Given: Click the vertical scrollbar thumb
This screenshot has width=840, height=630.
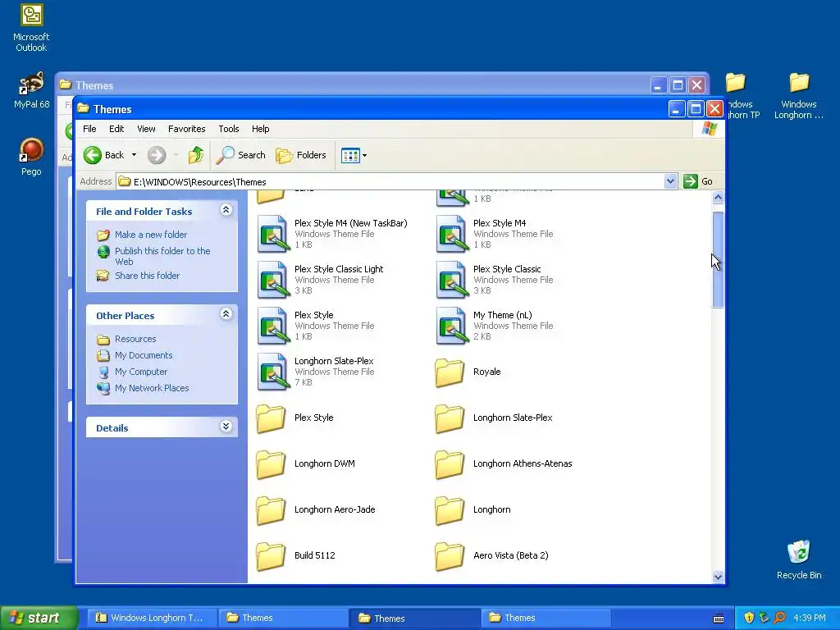Looking at the screenshot, I should coord(718,260).
